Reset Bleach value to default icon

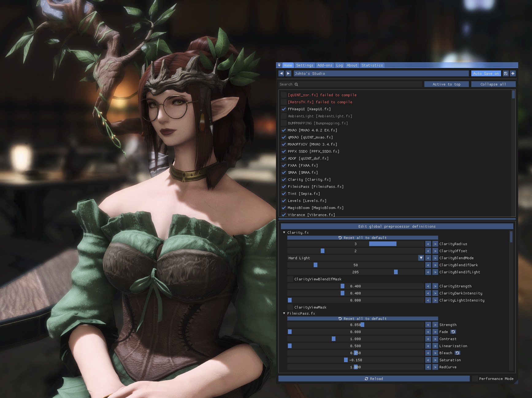(457, 353)
